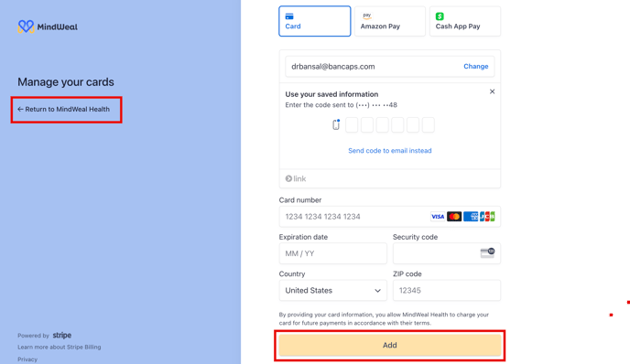The image size is (630, 364).
Task: Close the saved information prompt
Action: click(492, 91)
